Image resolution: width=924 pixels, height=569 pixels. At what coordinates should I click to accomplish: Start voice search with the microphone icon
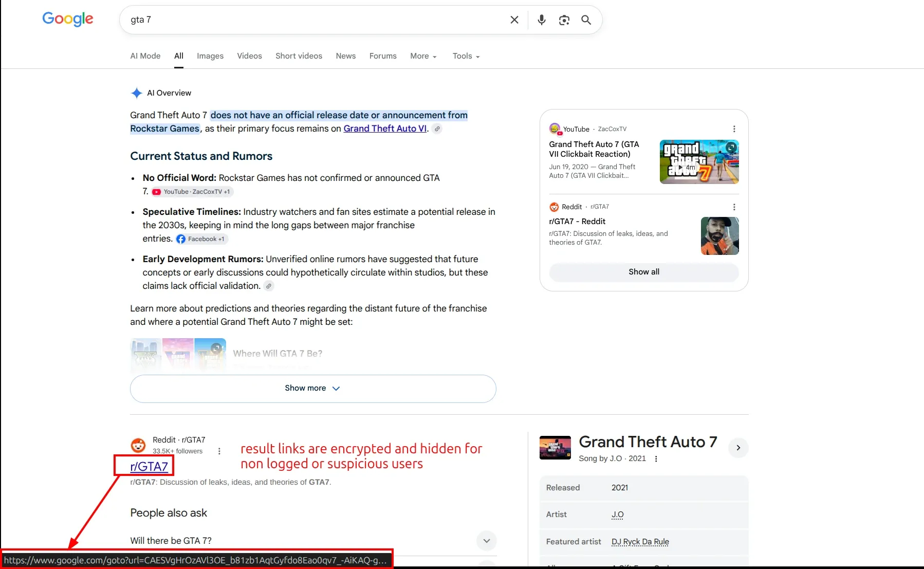point(542,20)
